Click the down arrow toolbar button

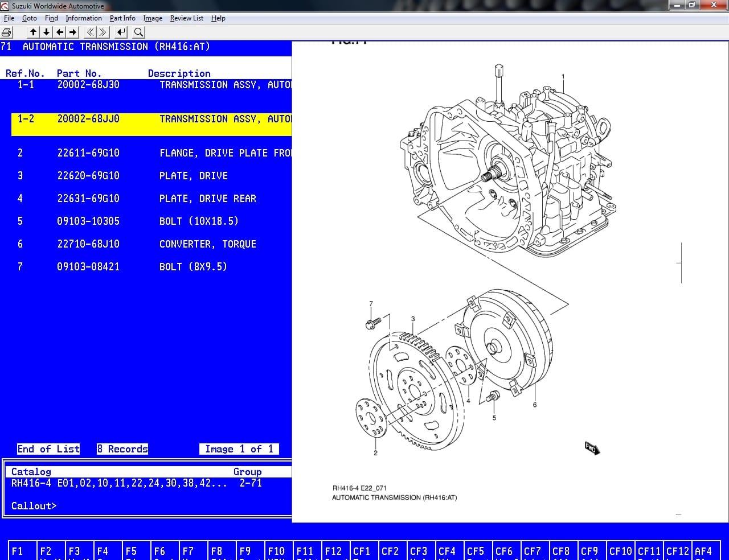point(46,32)
